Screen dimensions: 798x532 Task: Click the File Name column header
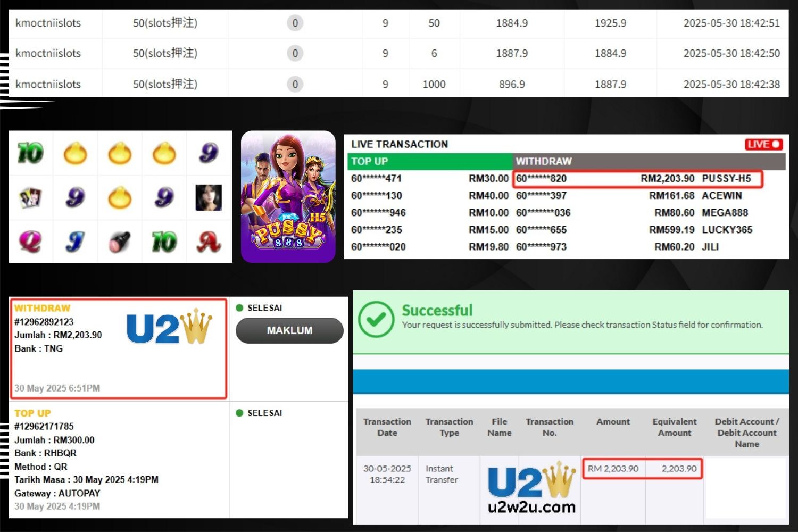click(499, 427)
